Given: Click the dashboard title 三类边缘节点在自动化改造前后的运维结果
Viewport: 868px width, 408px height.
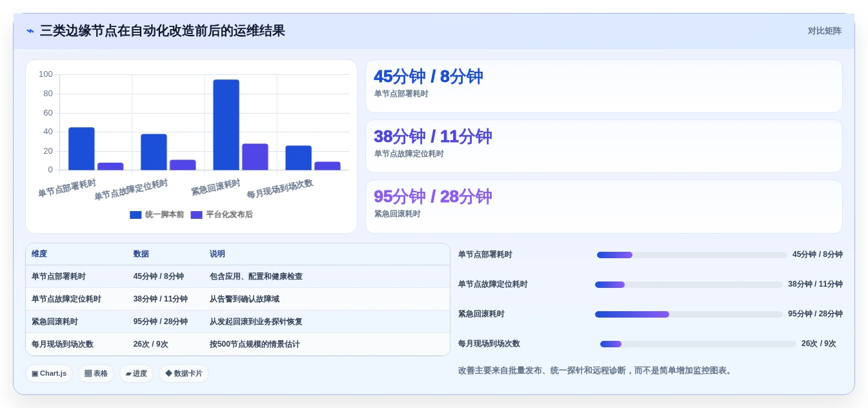Looking at the screenshot, I should [x=162, y=31].
